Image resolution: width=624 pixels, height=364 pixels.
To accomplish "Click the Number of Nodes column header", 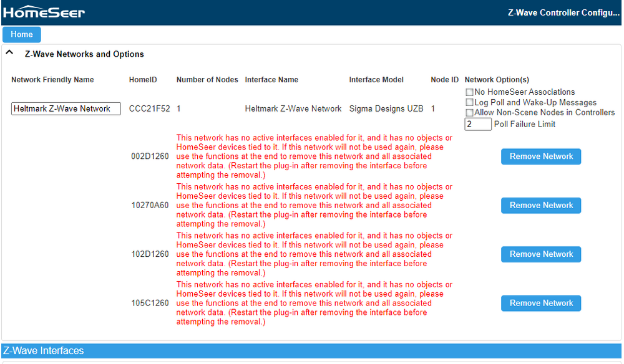I will 207,80.
